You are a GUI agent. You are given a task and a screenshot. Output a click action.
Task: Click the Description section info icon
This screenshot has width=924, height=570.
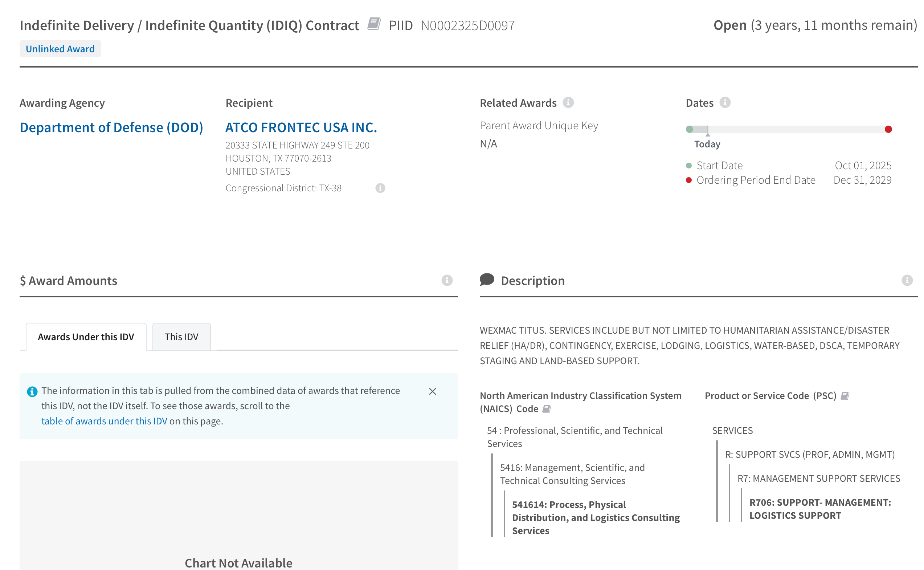pyautogui.click(x=907, y=281)
